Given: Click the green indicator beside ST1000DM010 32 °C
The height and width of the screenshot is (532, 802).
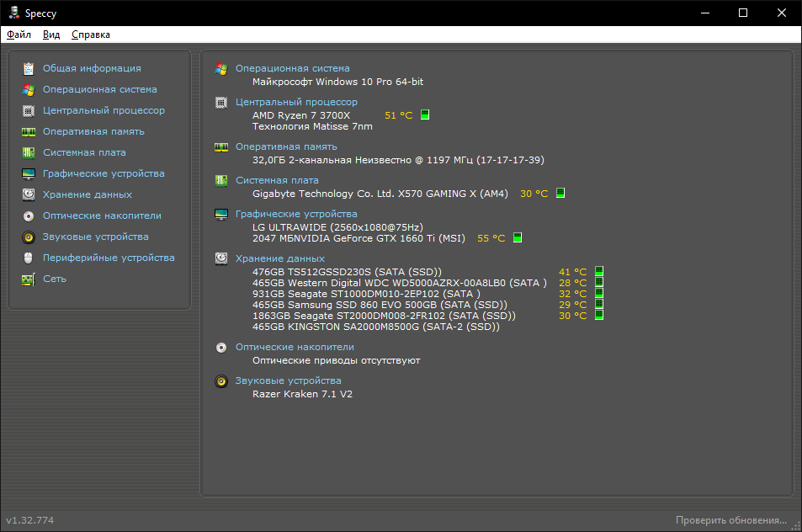Looking at the screenshot, I should (599, 293).
